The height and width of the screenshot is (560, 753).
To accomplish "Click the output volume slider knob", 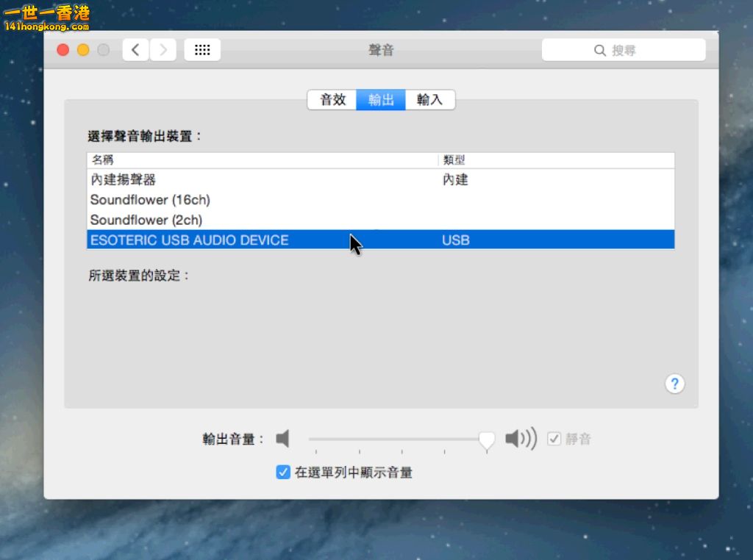I will coord(486,439).
